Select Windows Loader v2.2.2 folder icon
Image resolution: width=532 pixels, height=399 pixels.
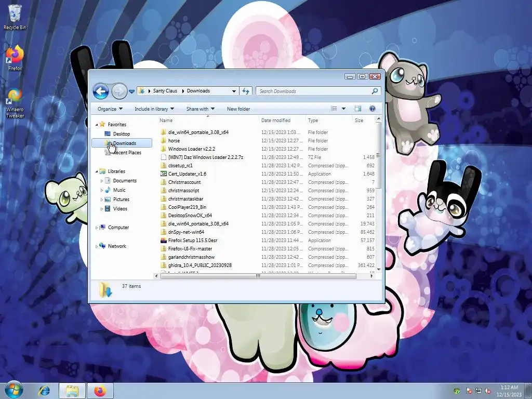pos(163,149)
